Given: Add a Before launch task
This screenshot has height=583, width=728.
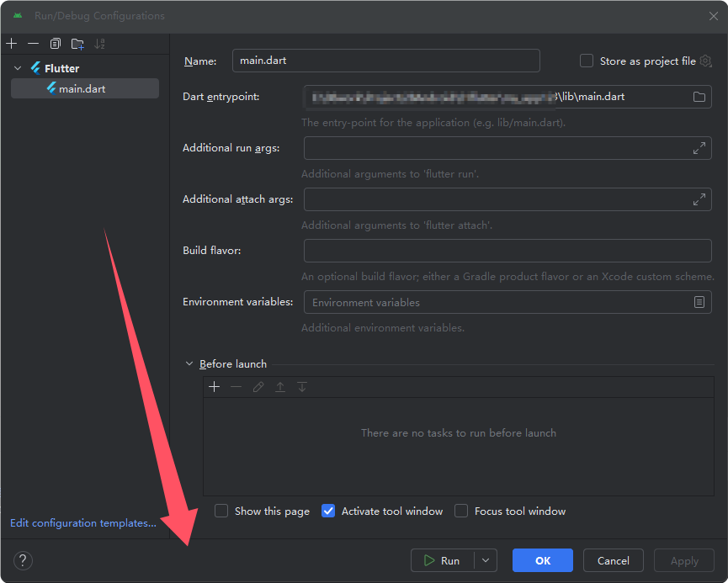Looking at the screenshot, I should (214, 387).
